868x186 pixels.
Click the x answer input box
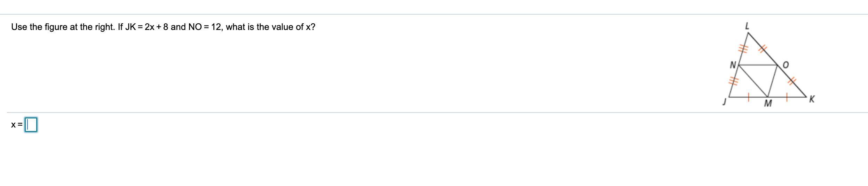[x=31, y=125]
